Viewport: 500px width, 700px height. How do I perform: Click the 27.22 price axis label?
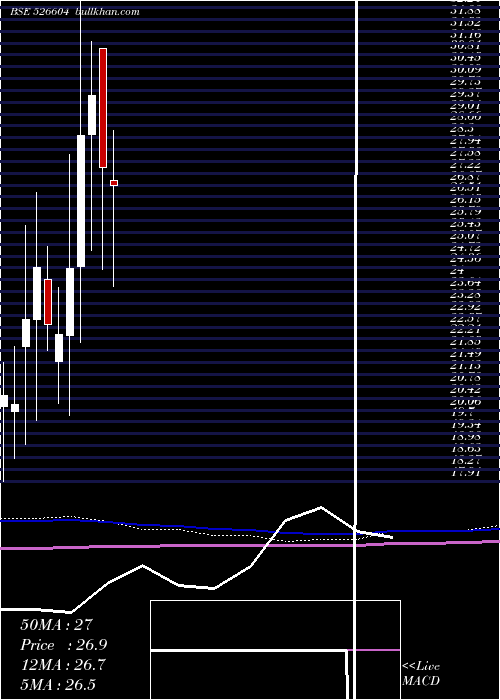pyautogui.click(x=466, y=165)
